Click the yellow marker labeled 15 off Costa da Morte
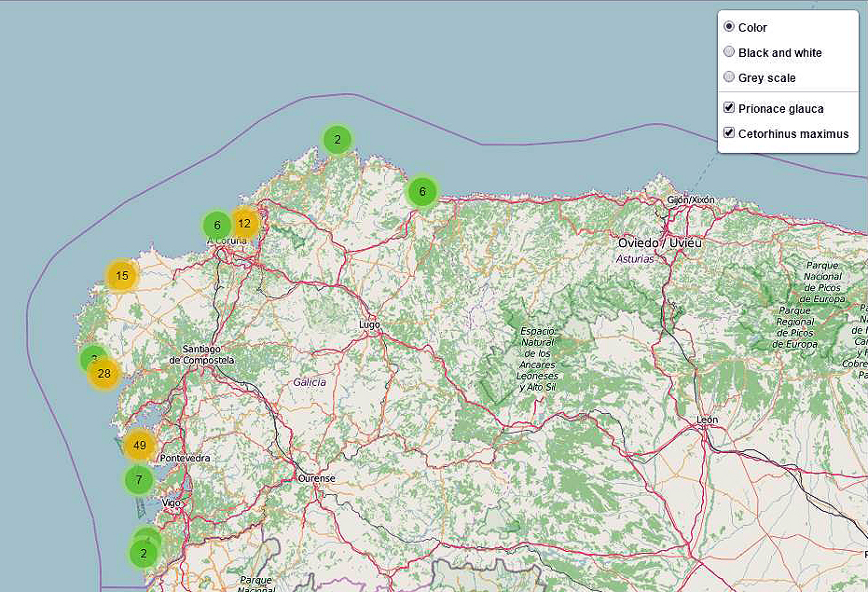The image size is (868, 592). (122, 276)
